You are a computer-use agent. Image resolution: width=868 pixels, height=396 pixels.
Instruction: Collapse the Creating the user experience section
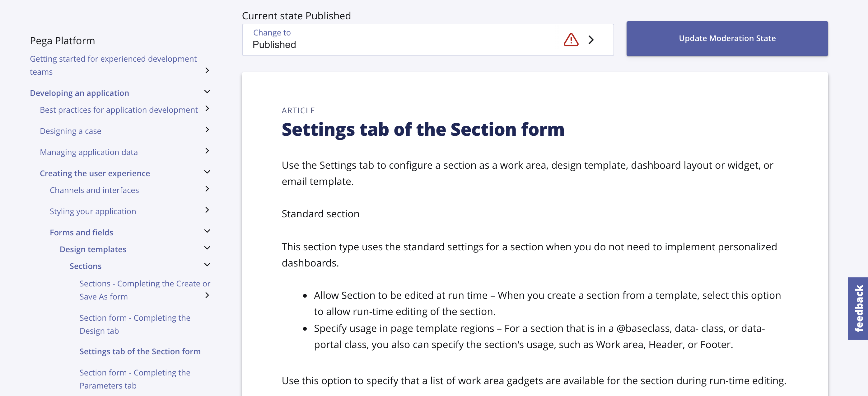click(207, 172)
